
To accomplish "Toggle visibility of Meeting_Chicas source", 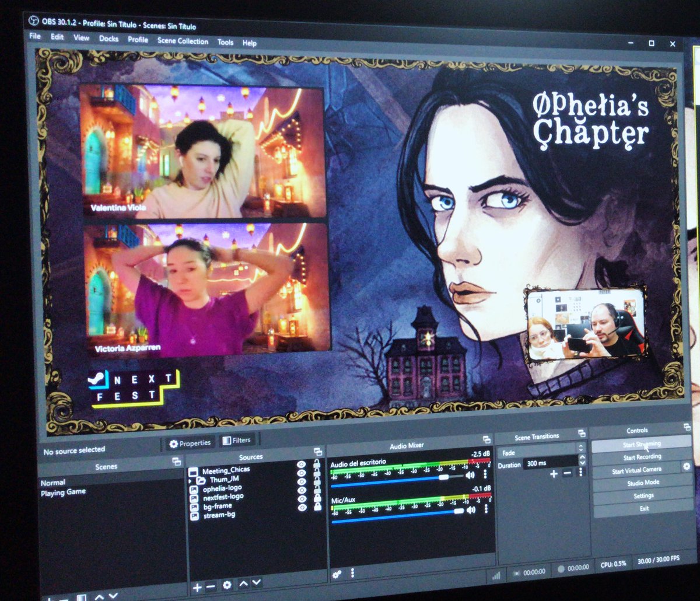I will (302, 465).
